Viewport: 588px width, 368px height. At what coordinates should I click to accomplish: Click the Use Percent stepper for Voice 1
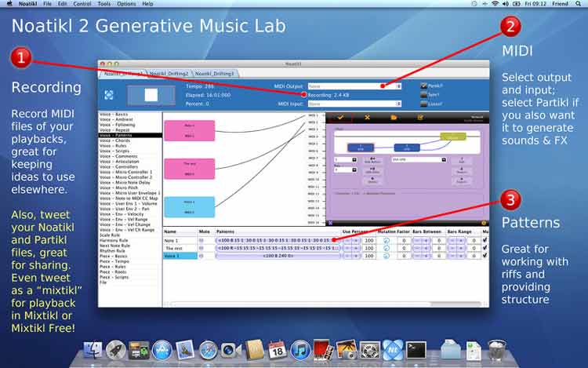352,256
